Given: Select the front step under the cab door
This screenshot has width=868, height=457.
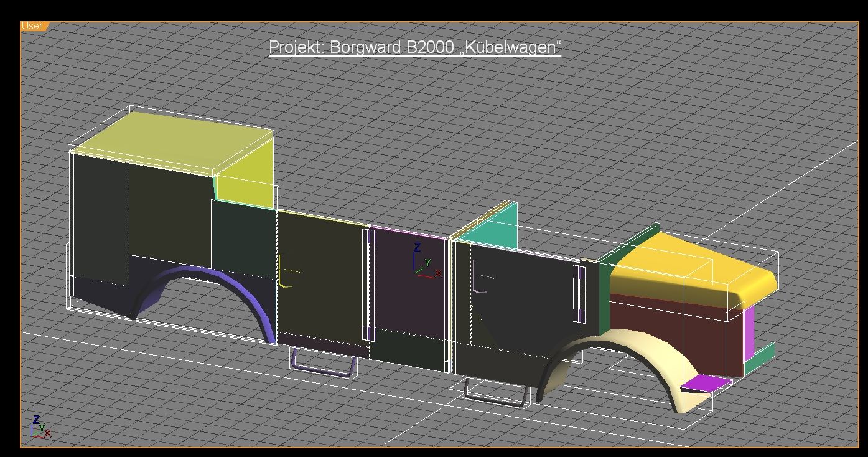Looking at the screenshot, I should 495,392.
